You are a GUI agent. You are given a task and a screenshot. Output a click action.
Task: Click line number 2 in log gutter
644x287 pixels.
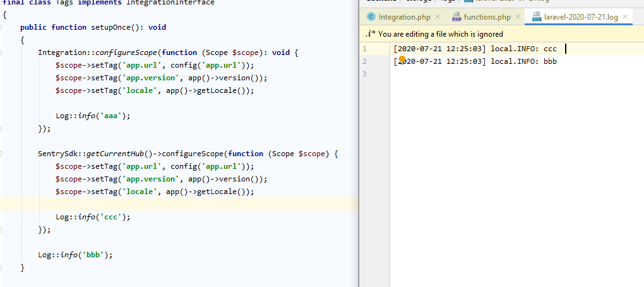(364, 62)
